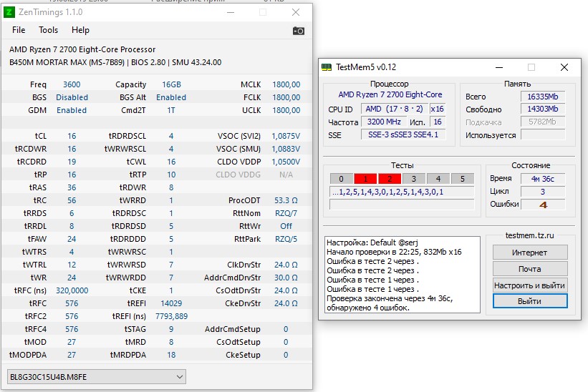The height and width of the screenshot is (392, 588).
Task: Click the TestMem5 memory chip title icon
Action: 327,67
